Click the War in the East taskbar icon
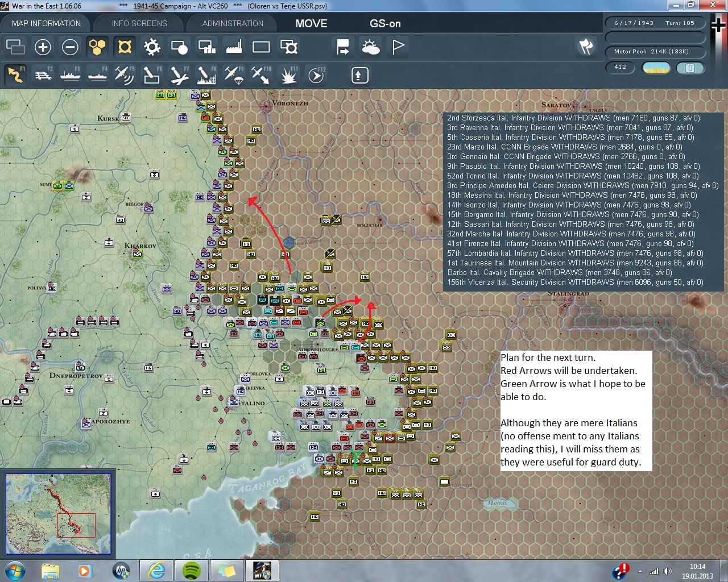 [x=262, y=570]
